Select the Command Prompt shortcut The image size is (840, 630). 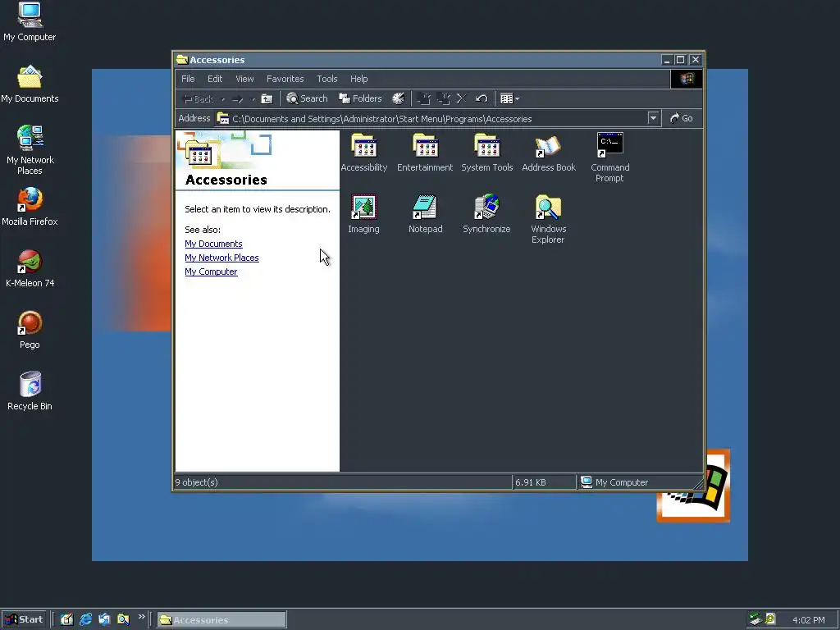pyautogui.click(x=609, y=157)
